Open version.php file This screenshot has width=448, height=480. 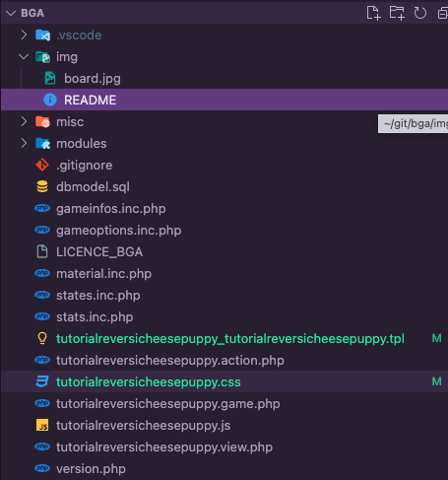(91, 469)
